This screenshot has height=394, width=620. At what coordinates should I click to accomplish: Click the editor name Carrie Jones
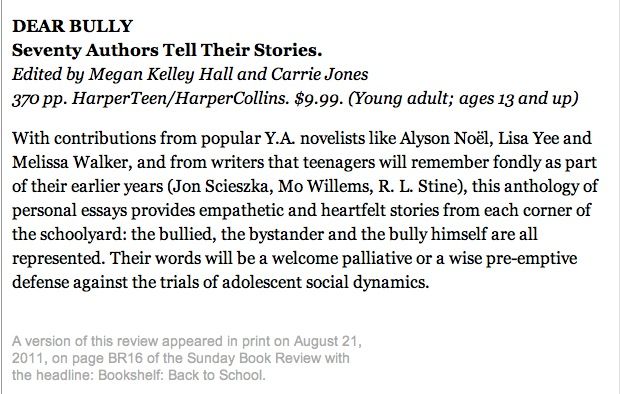(x=319, y=74)
